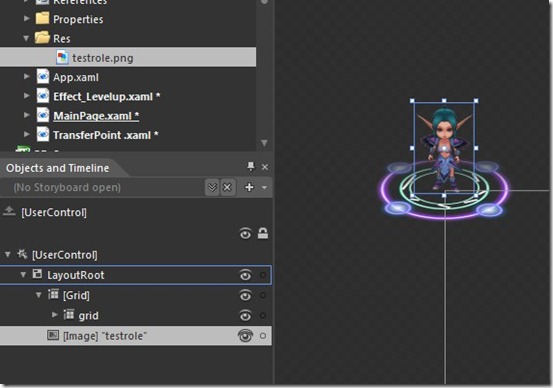Click the LayoutRoot grid icon
Screen dimensions: 553x388
[x=37, y=274]
